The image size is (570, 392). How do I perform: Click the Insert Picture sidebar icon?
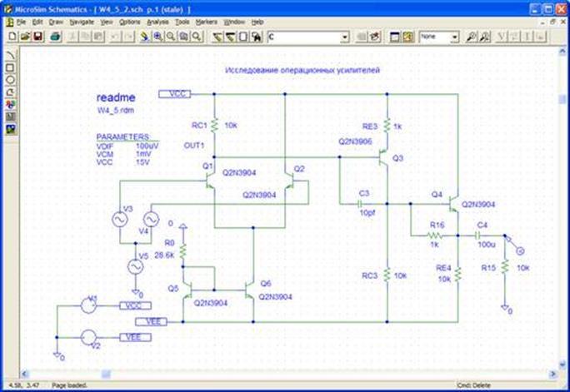[x=11, y=129]
